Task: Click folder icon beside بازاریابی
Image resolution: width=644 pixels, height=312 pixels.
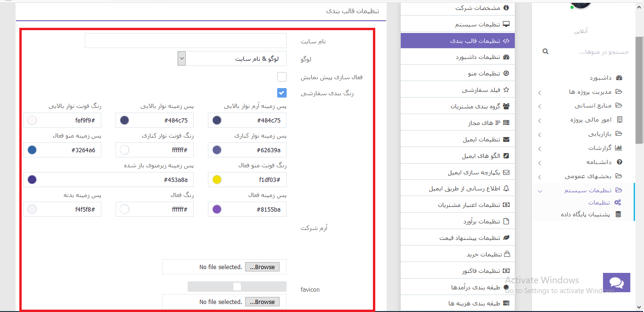Action: [x=619, y=134]
